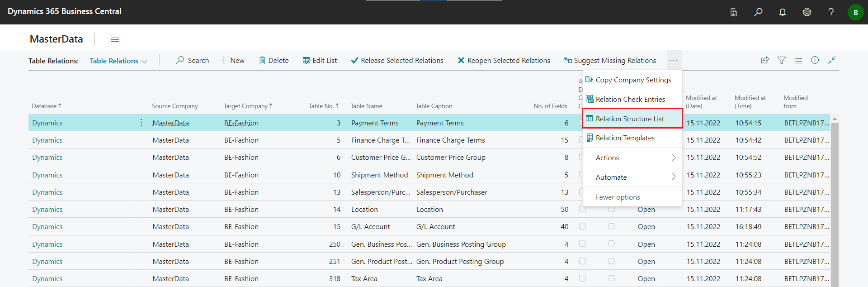This screenshot has height=287, width=868.
Task: Sort by the Target Company column header
Action: (248, 106)
